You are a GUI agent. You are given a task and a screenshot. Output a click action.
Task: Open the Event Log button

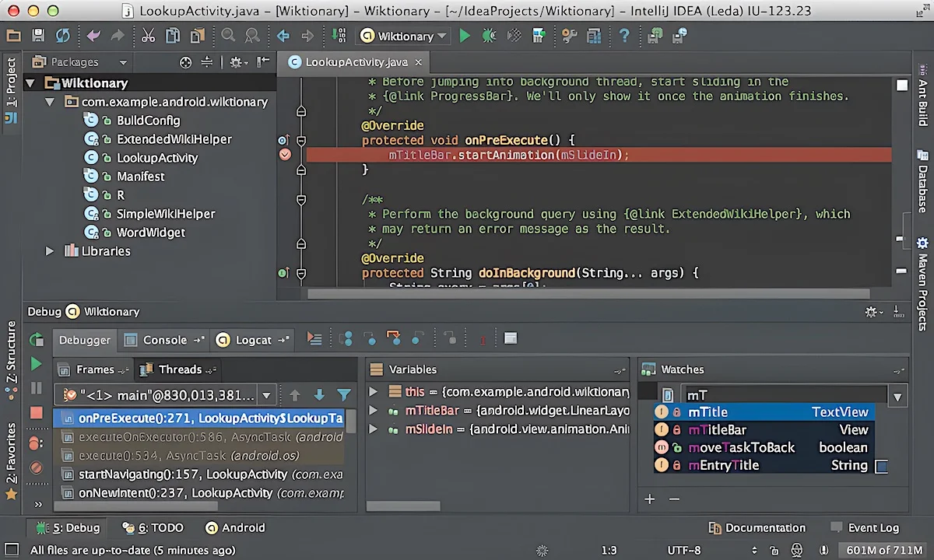click(865, 528)
